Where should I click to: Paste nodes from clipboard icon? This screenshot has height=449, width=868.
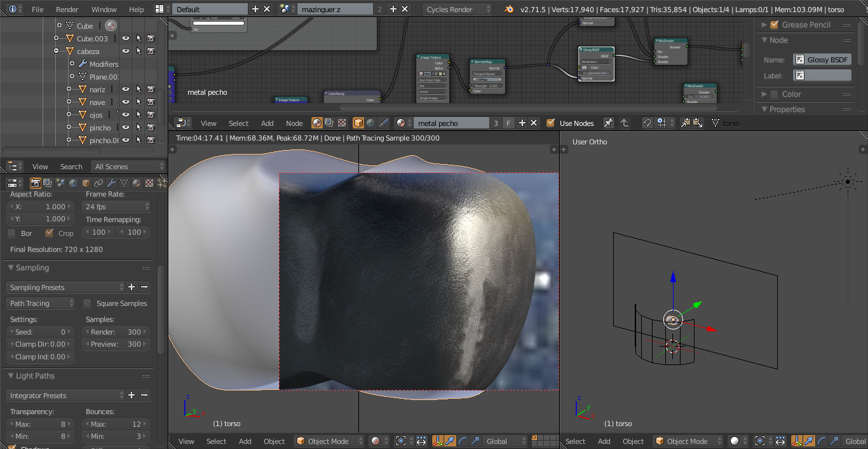[698, 123]
